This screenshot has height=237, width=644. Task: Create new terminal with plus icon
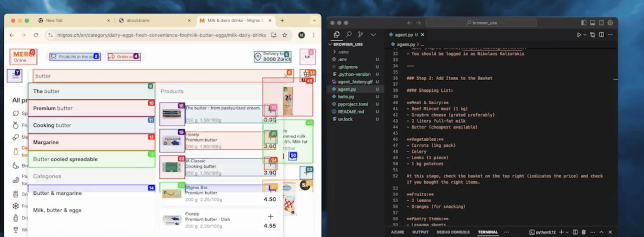click(x=561, y=232)
